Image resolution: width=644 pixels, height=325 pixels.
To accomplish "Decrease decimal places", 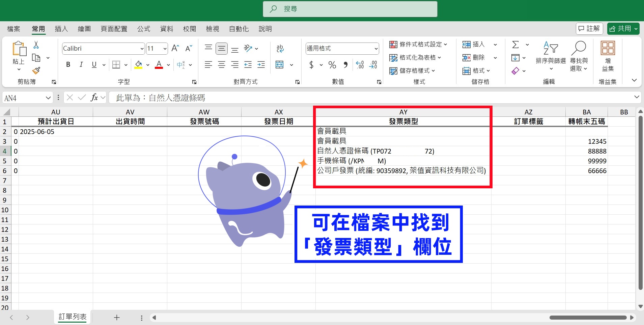I will [373, 64].
